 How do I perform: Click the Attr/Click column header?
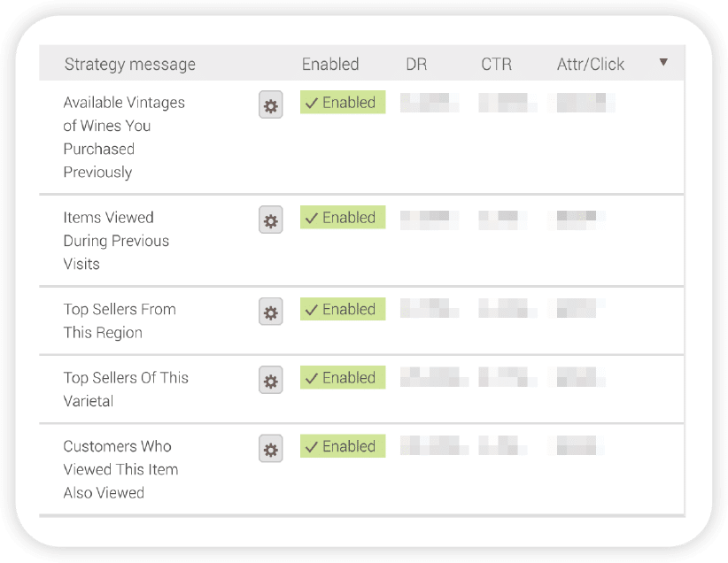591,65
